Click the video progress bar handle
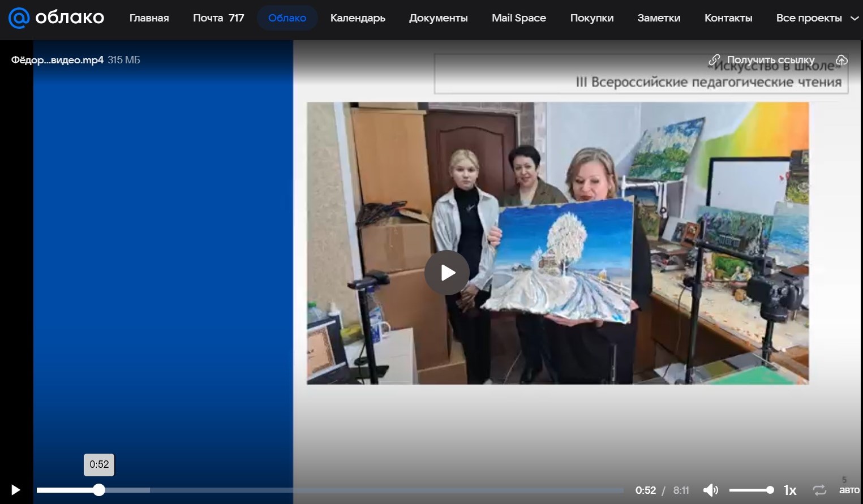The height and width of the screenshot is (504, 863). (99, 490)
